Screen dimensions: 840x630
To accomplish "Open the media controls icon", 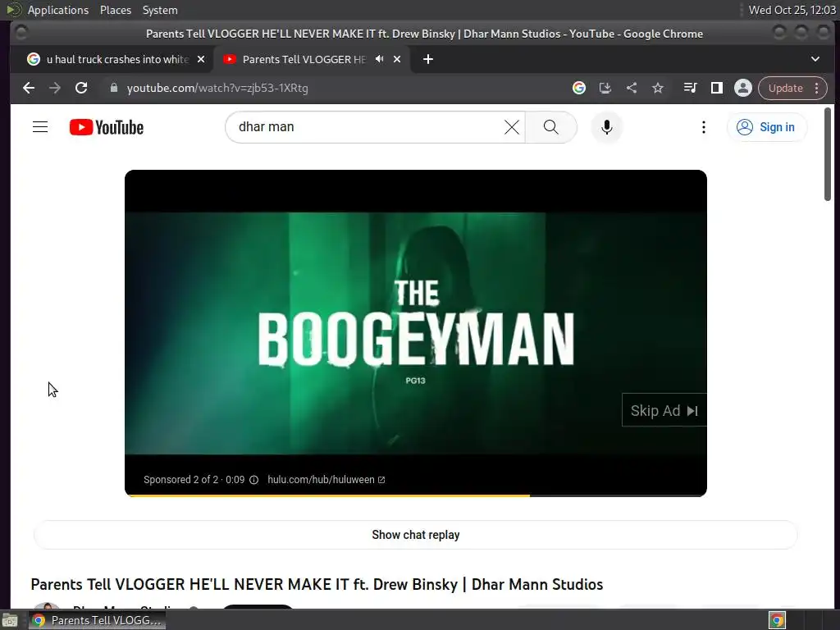I will (x=690, y=88).
